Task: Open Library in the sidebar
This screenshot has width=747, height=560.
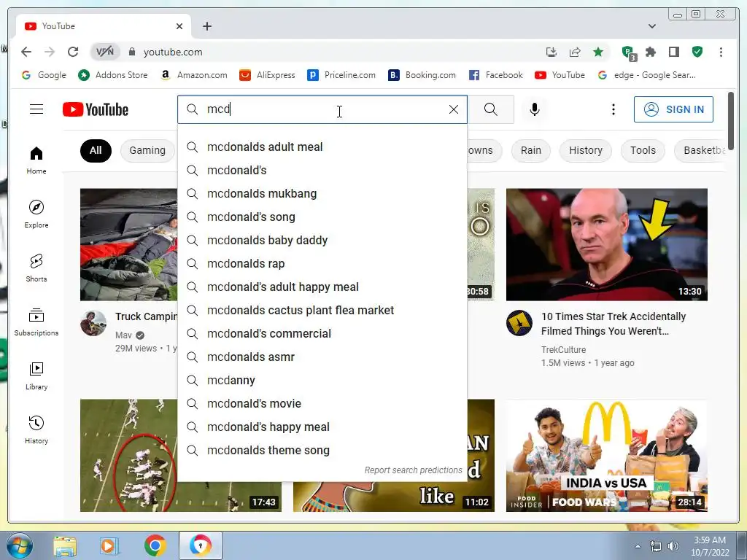Action: point(36,376)
